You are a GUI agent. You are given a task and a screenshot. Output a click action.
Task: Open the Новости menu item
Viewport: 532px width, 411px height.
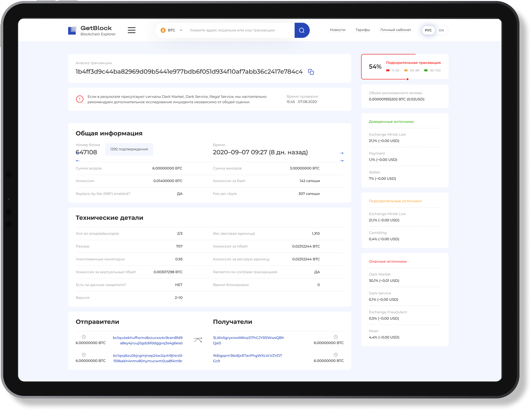tap(337, 30)
